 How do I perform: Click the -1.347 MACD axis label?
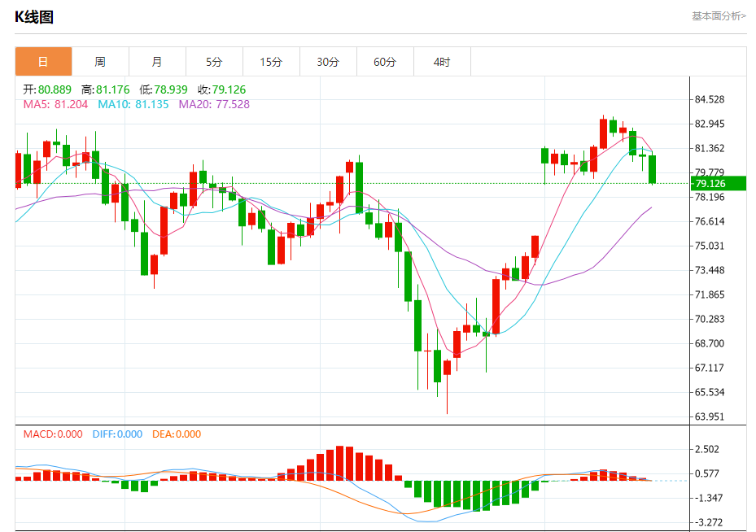708,498
